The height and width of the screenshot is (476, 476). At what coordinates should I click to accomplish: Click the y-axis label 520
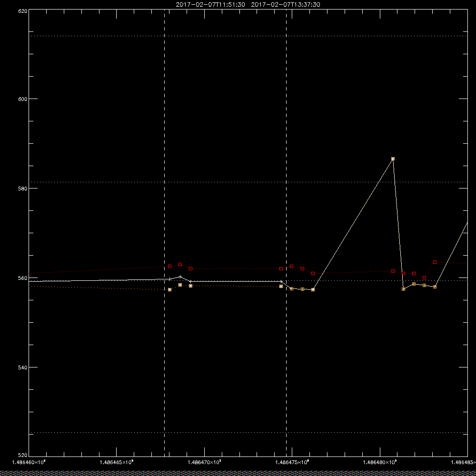23,455
